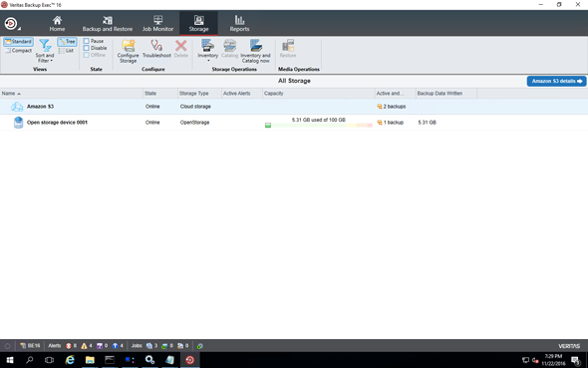Click the Jobs label in status bar
Screen dimensions: 588x368
(x=137, y=346)
